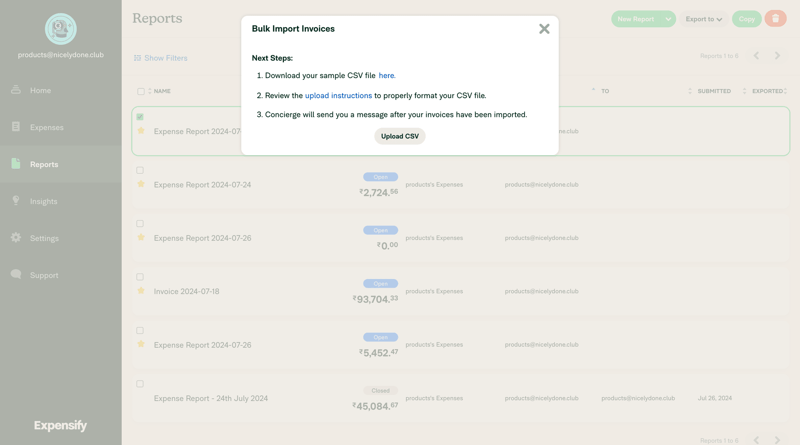The width and height of the screenshot is (800, 445).
Task: Expand the New Report dropdown arrow
Action: pyautogui.click(x=668, y=19)
